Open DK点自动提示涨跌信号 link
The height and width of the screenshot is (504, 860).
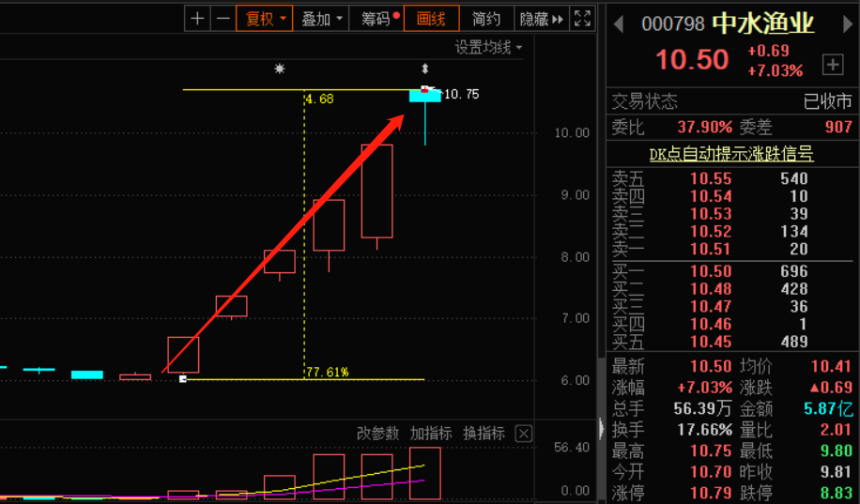(731, 154)
